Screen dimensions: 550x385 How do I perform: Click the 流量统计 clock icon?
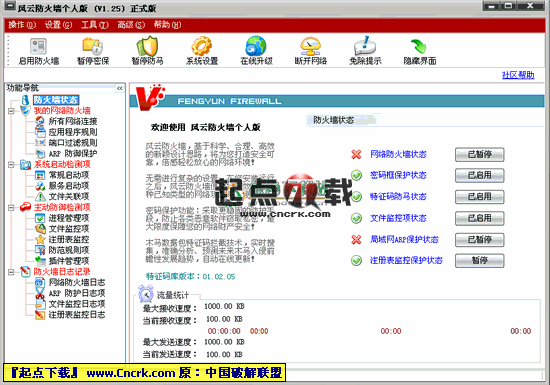coord(146,294)
